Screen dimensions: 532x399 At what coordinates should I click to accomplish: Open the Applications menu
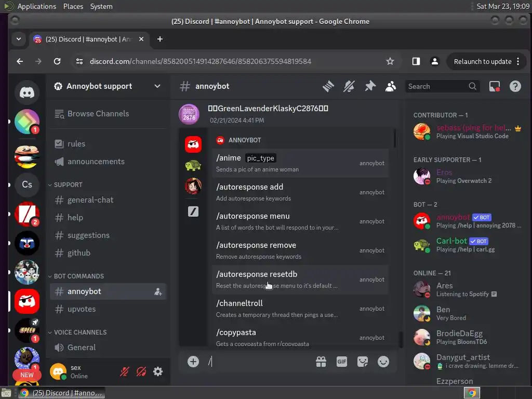pyautogui.click(x=37, y=6)
